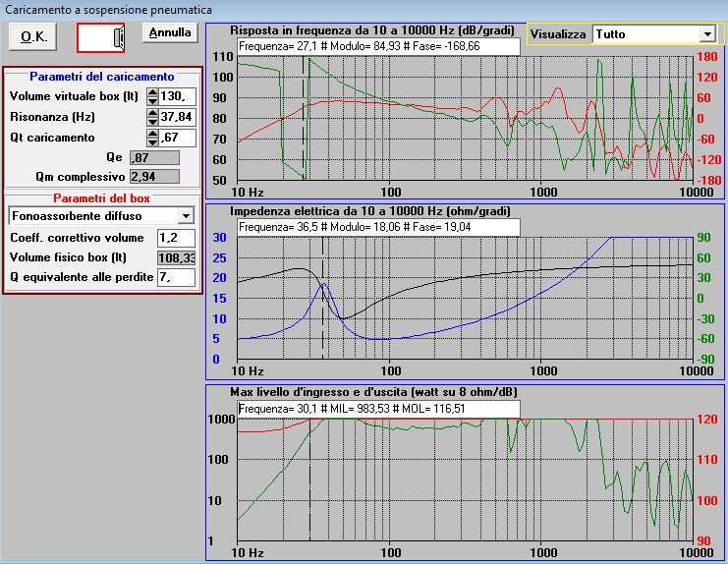Click the Qm complessivo label
The image size is (728, 564).
coord(80,177)
